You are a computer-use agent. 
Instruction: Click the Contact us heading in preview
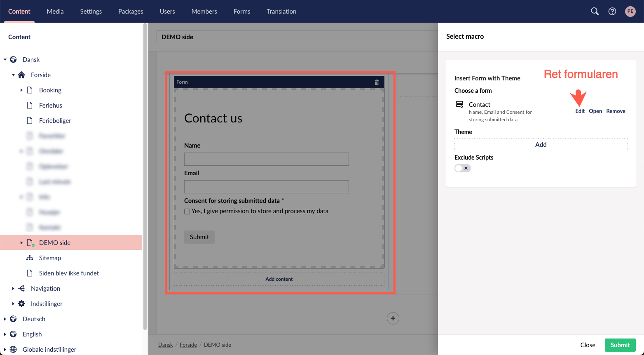pos(213,118)
